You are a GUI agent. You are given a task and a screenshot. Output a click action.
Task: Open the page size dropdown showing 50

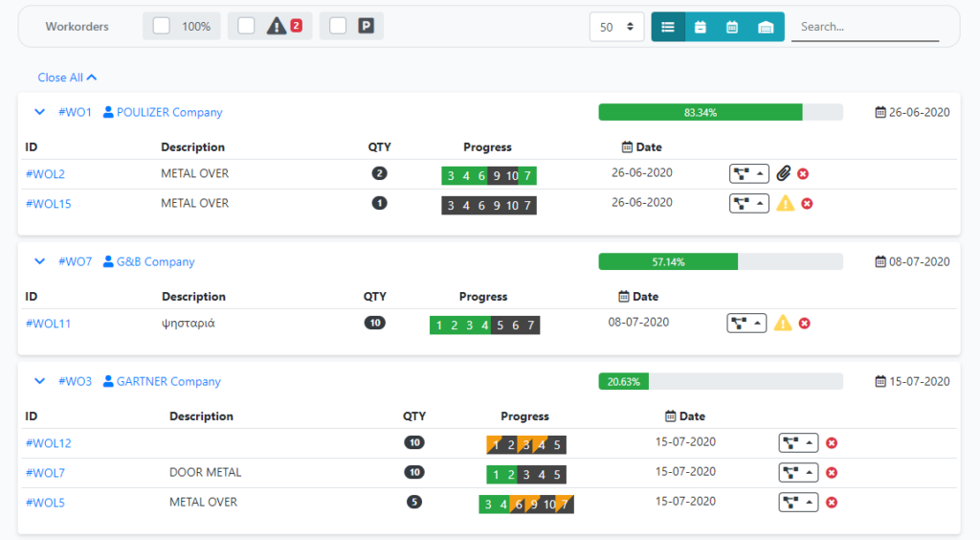[x=616, y=27]
